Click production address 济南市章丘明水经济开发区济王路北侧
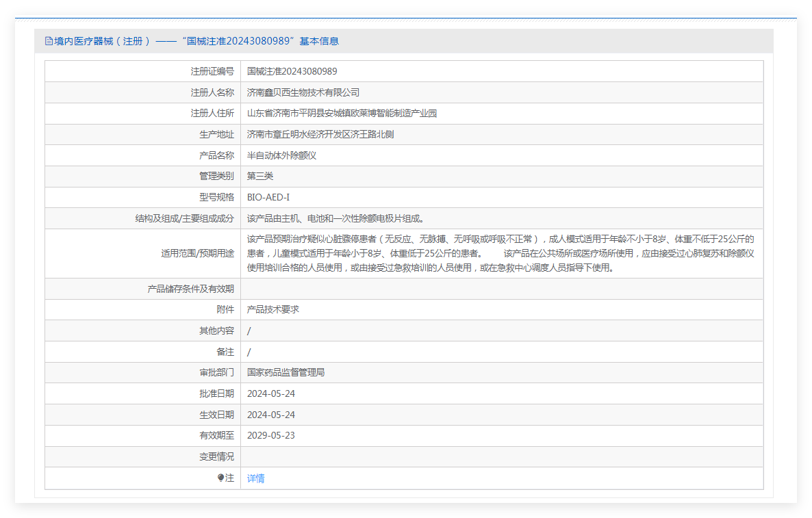The image size is (812, 518). 320,134
